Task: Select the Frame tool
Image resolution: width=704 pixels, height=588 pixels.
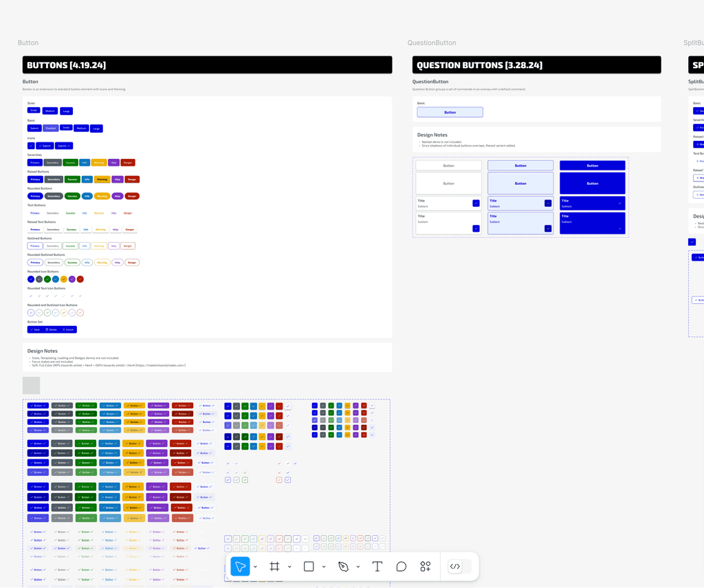Action: (x=274, y=567)
